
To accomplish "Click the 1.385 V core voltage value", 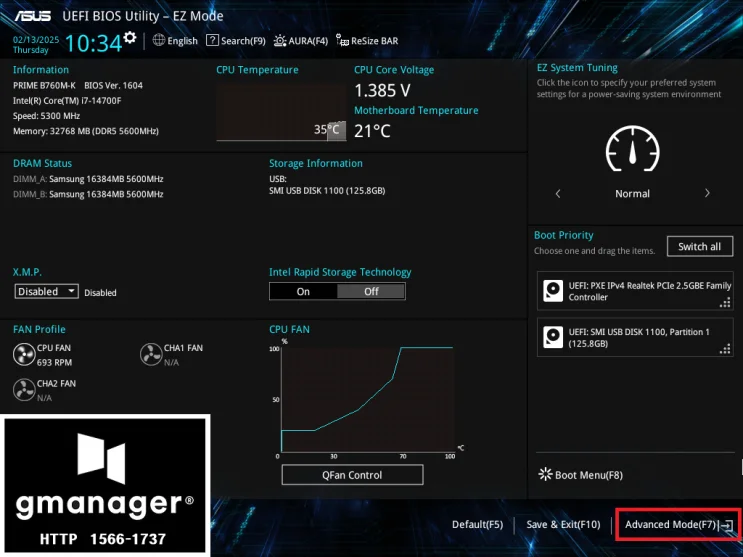I will [x=382, y=91].
